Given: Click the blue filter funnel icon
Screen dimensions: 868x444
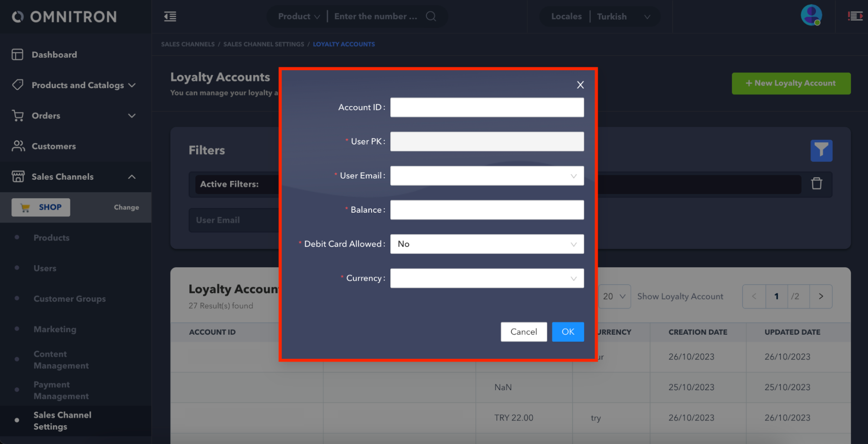Looking at the screenshot, I should point(821,151).
